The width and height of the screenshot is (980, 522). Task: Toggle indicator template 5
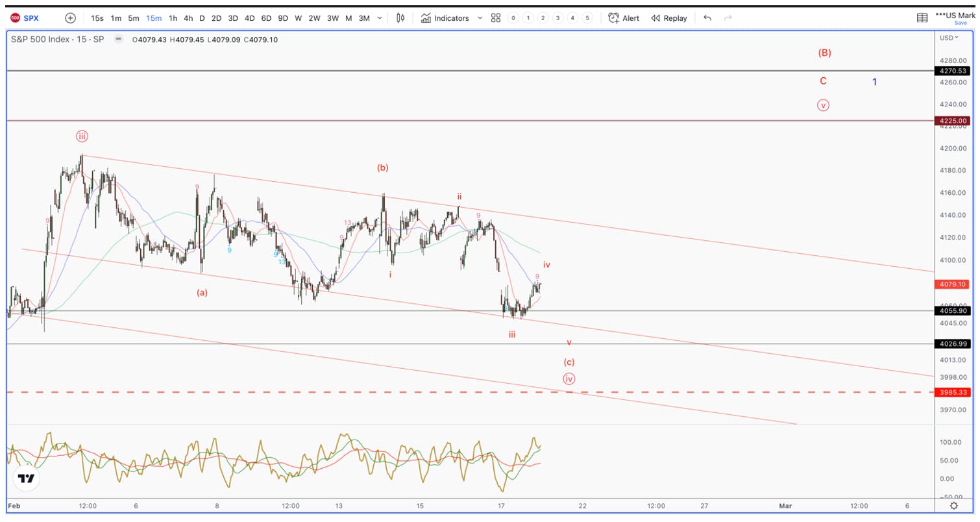(587, 18)
